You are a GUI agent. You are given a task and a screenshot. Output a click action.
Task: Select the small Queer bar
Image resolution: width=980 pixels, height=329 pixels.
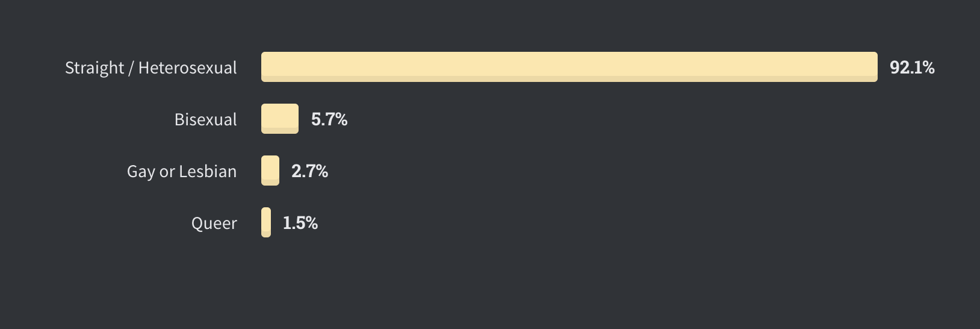[266, 222]
